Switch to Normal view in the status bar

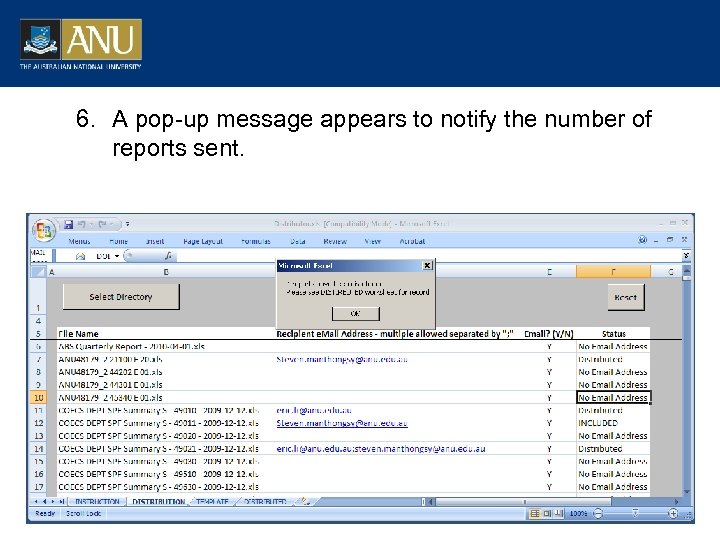click(x=534, y=513)
